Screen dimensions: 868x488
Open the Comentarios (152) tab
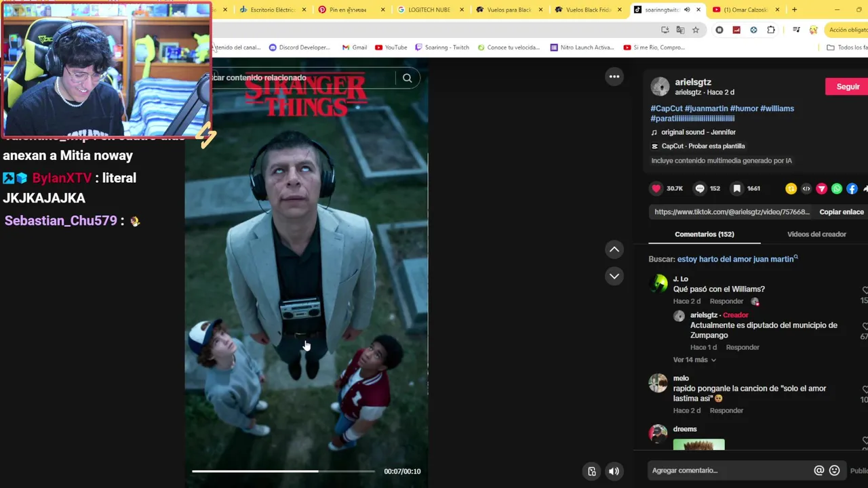click(x=704, y=234)
